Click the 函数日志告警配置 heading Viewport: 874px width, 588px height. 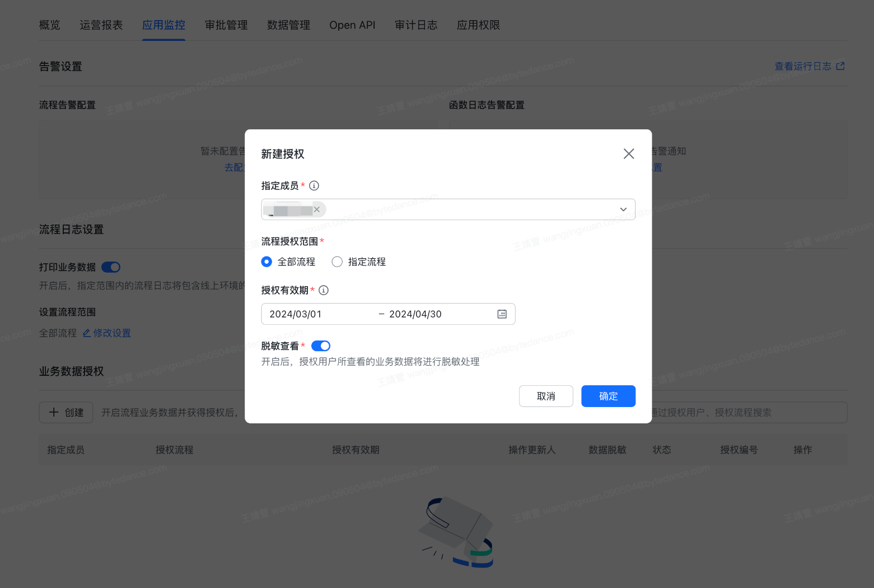487,105
